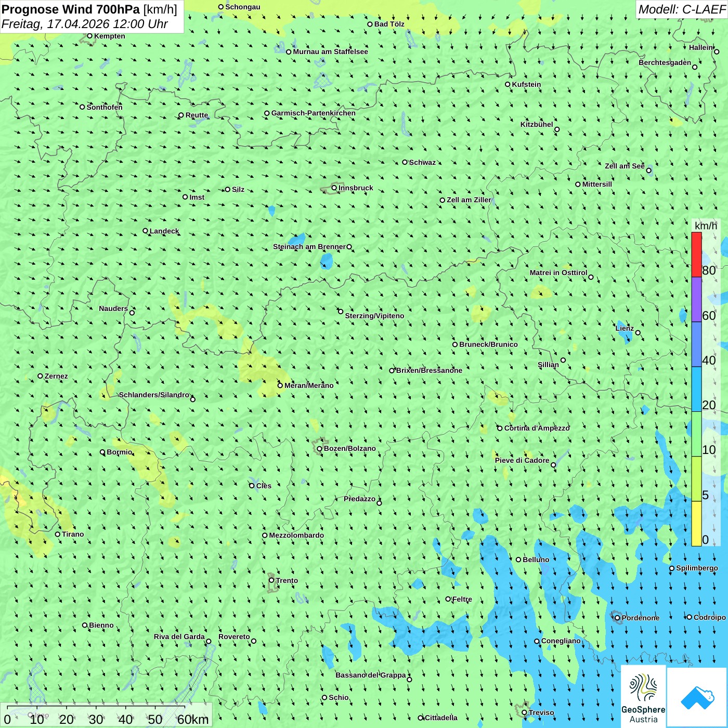Click the 'Pieve di Cadore' label

pos(522,460)
